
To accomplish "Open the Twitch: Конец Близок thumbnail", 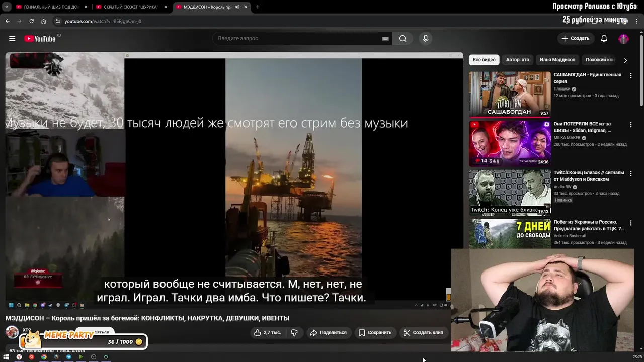I will 510,193.
